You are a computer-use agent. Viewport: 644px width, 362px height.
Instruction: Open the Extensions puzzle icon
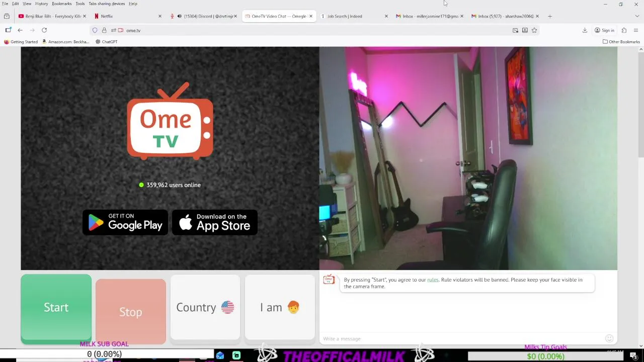pos(624,30)
